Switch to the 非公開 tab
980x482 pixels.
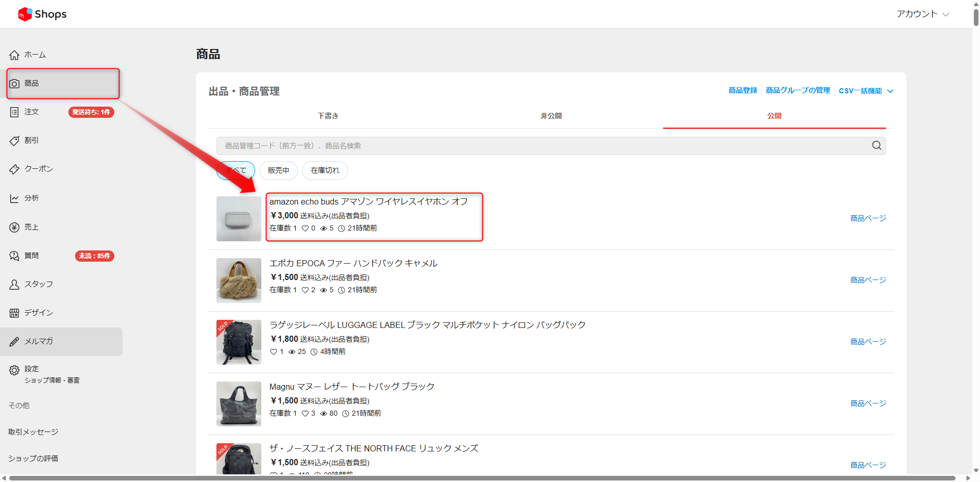pyautogui.click(x=551, y=116)
